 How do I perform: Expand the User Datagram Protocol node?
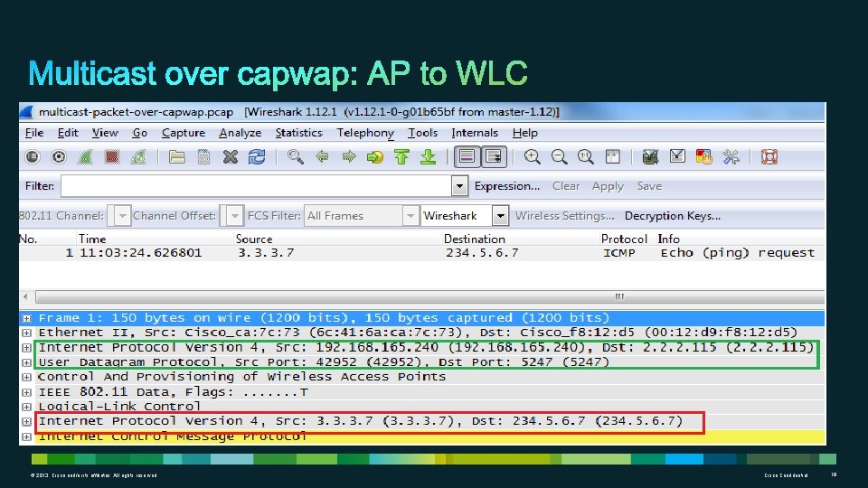point(26,362)
